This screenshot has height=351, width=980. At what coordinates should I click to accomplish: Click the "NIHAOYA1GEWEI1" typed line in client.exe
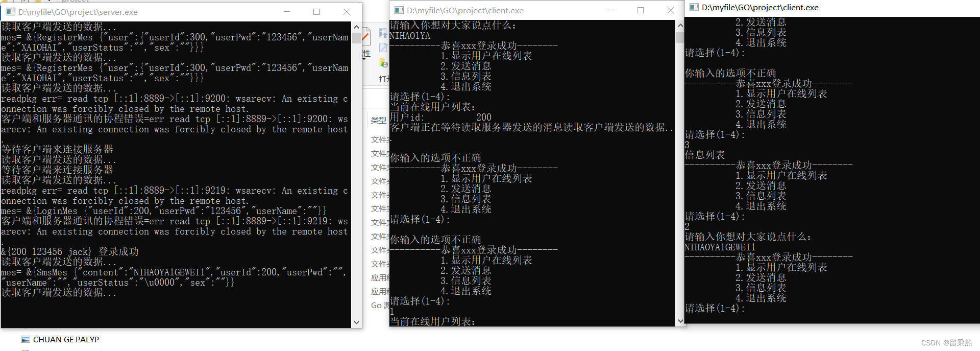[x=720, y=247]
